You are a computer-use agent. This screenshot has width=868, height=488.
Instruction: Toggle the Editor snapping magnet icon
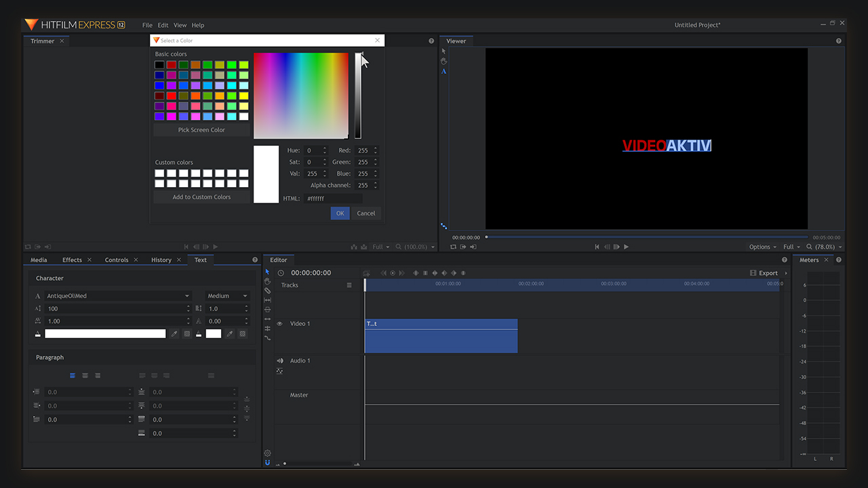click(267, 463)
